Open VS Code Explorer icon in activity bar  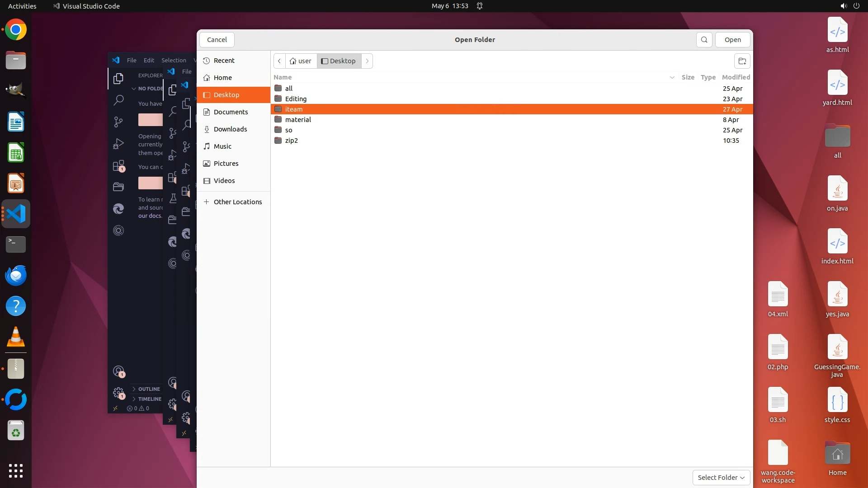click(118, 79)
